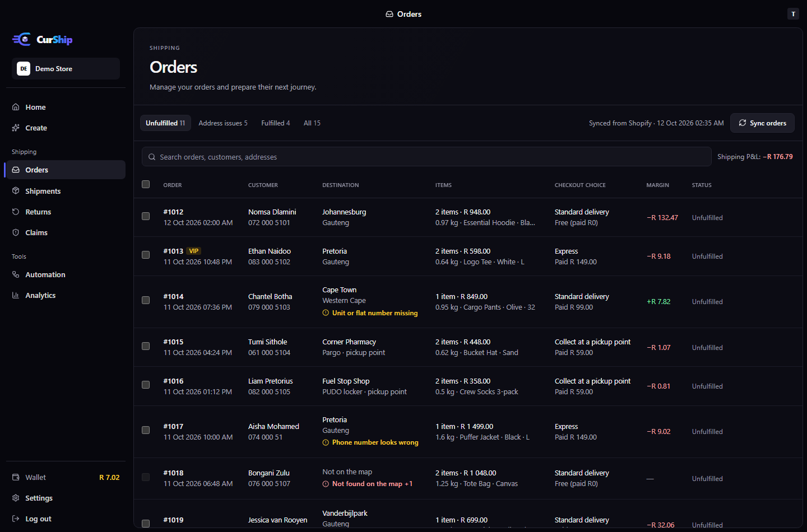Check the box for order #1013
Image resolution: width=807 pixels, height=532 pixels.
[146, 255]
